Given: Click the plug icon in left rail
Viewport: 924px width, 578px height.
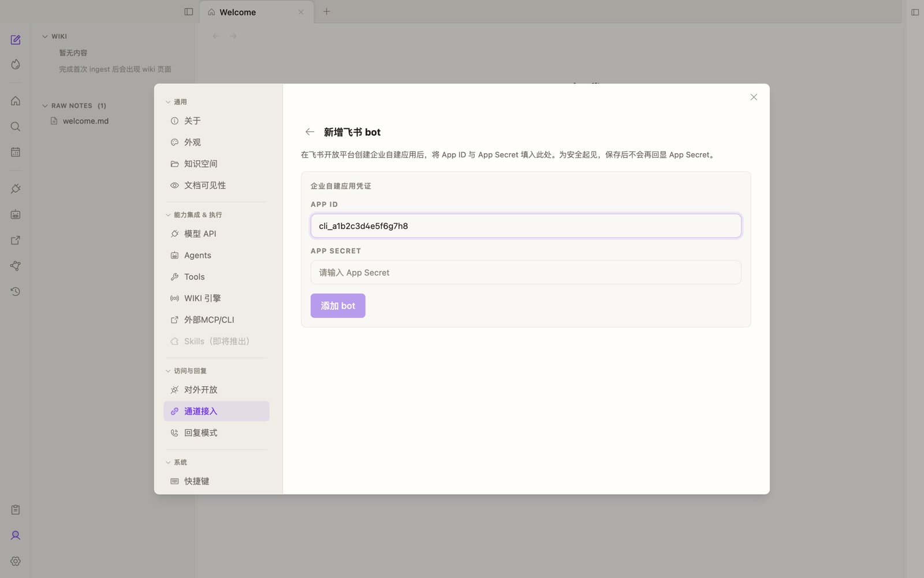Looking at the screenshot, I should 16,189.
